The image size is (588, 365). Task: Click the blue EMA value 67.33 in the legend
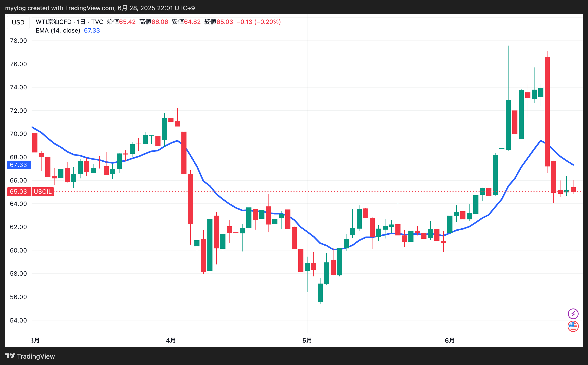pos(92,31)
